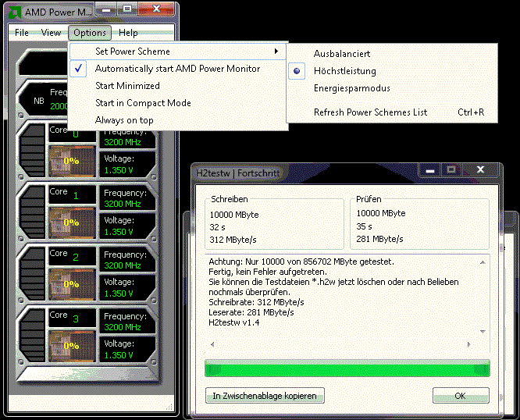Toggle Always on top option
520x420 pixels.
[x=178, y=120]
